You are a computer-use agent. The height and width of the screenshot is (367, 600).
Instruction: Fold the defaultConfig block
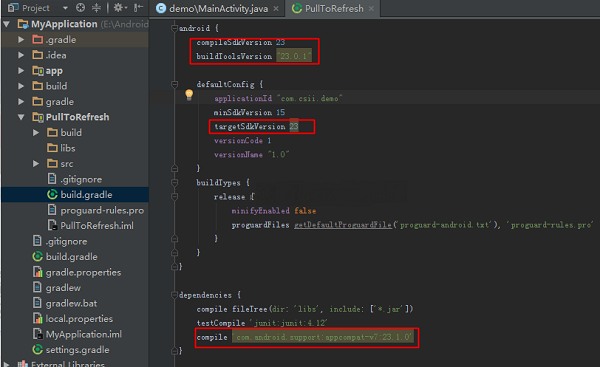point(174,84)
